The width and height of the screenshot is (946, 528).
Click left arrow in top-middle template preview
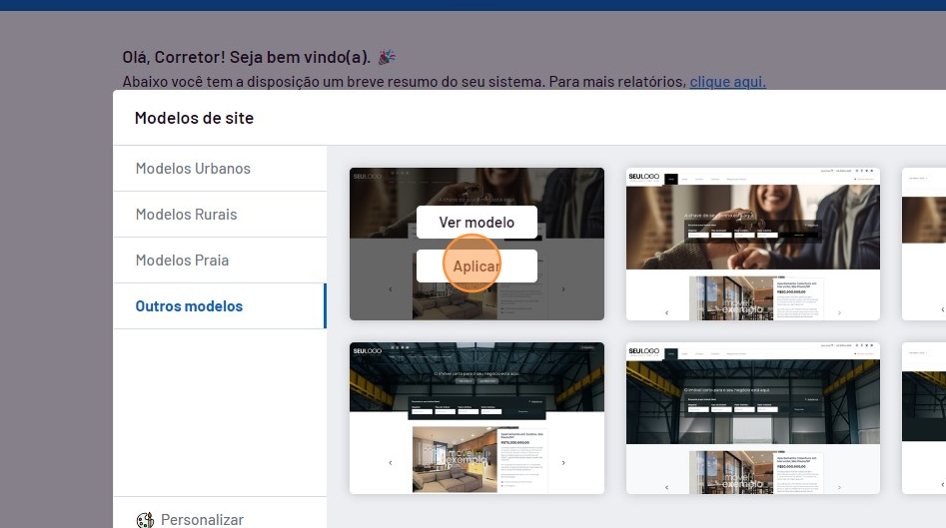[667, 312]
